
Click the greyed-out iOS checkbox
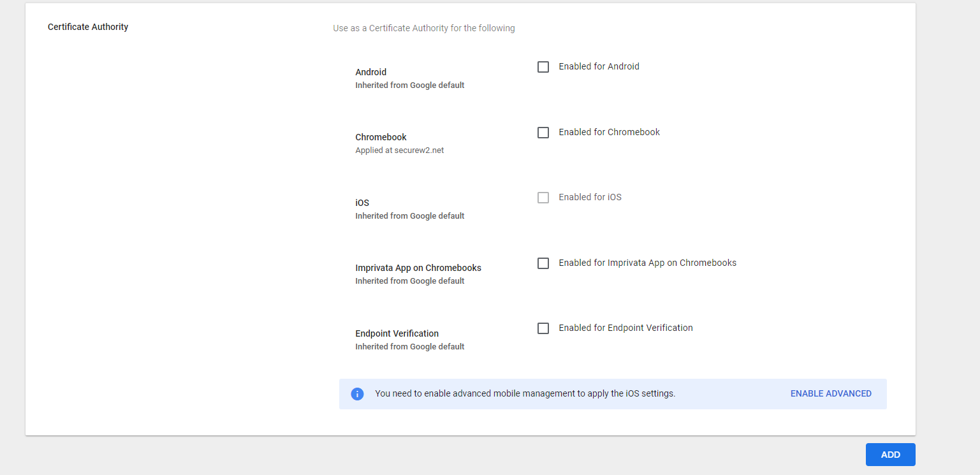coord(543,198)
